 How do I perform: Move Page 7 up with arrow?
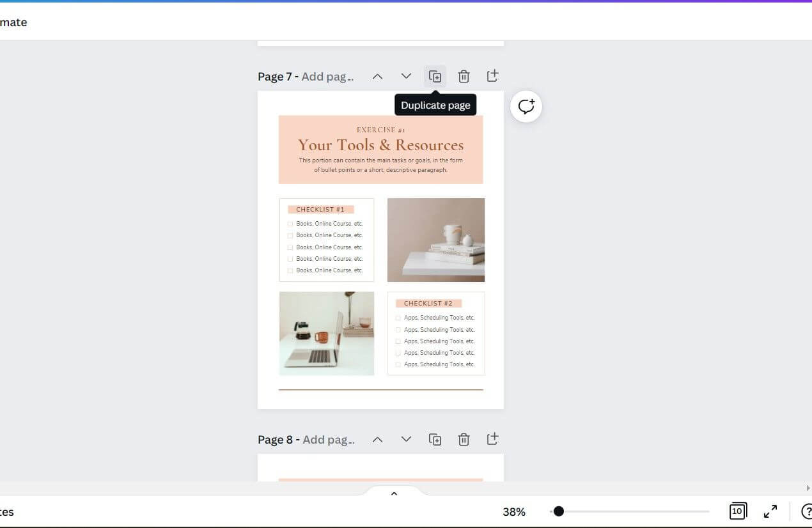click(377, 77)
